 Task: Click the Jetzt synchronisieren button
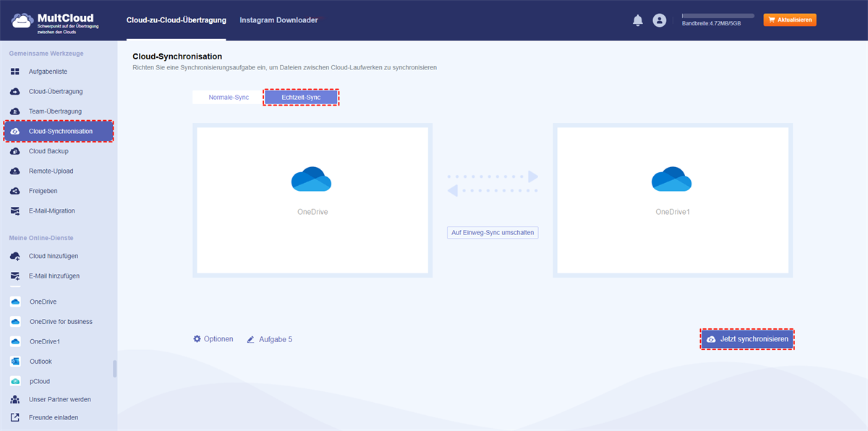coord(747,339)
